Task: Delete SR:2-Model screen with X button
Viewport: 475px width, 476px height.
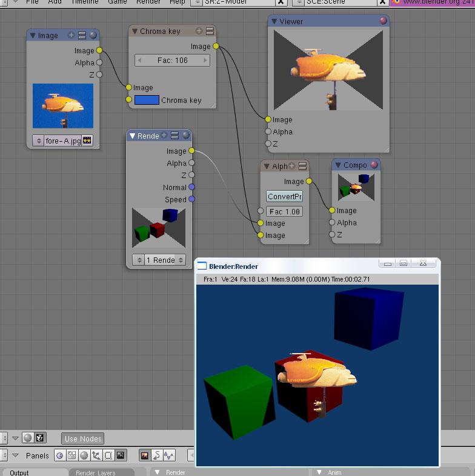Action: [x=281, y=2]
